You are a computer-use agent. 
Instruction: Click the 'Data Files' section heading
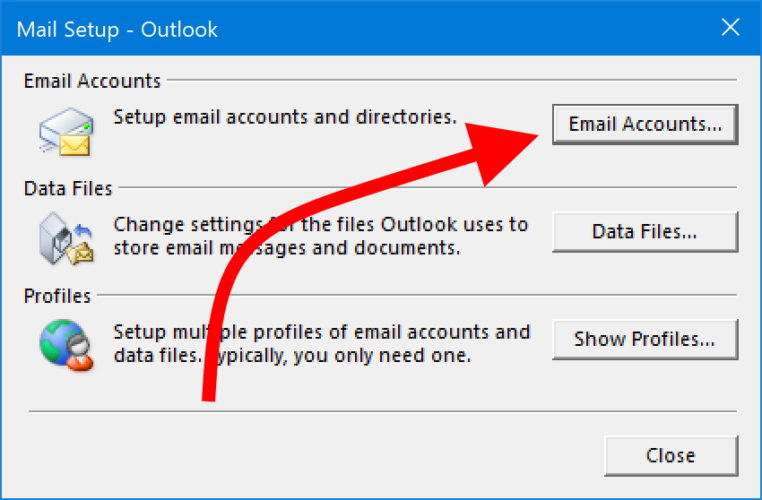[x=68, y=189]
